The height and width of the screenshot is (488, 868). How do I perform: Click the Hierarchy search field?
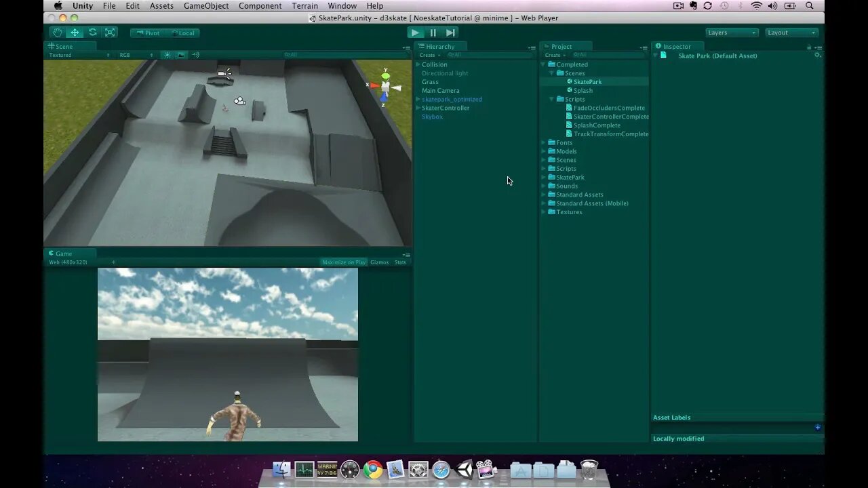[x=490, y=55]
